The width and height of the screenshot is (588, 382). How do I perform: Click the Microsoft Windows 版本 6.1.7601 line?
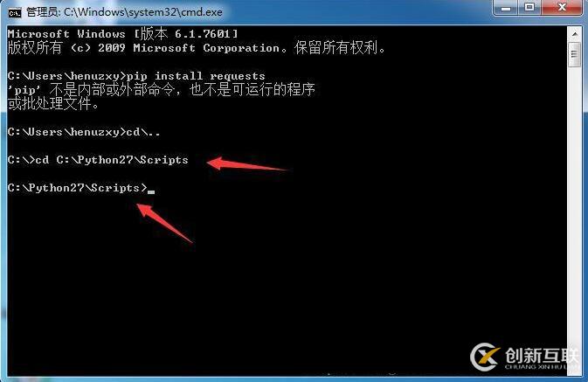click(122, 34)
